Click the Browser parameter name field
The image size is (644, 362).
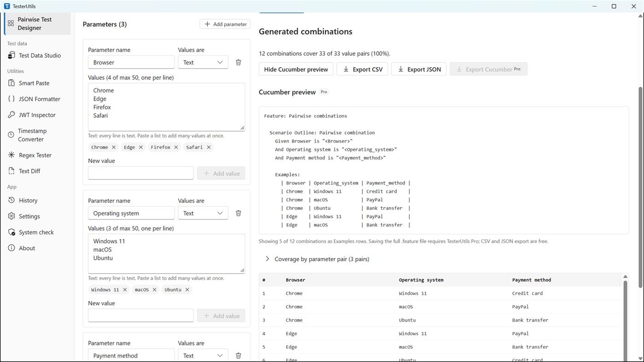(131, 62)
